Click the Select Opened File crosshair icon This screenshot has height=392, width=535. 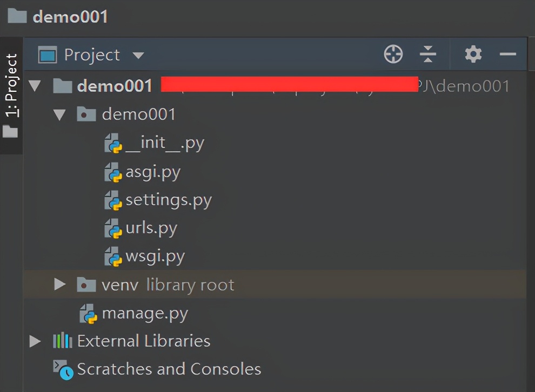coord(393,54)
